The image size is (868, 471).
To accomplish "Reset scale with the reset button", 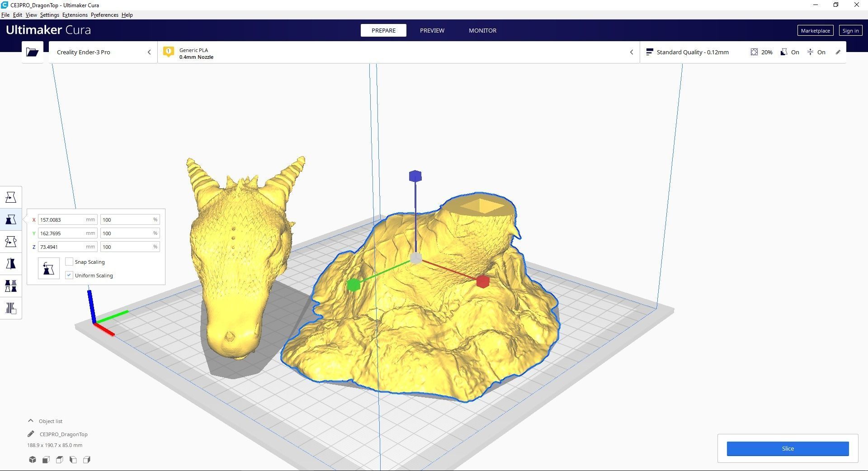I will tap(49, 268).
